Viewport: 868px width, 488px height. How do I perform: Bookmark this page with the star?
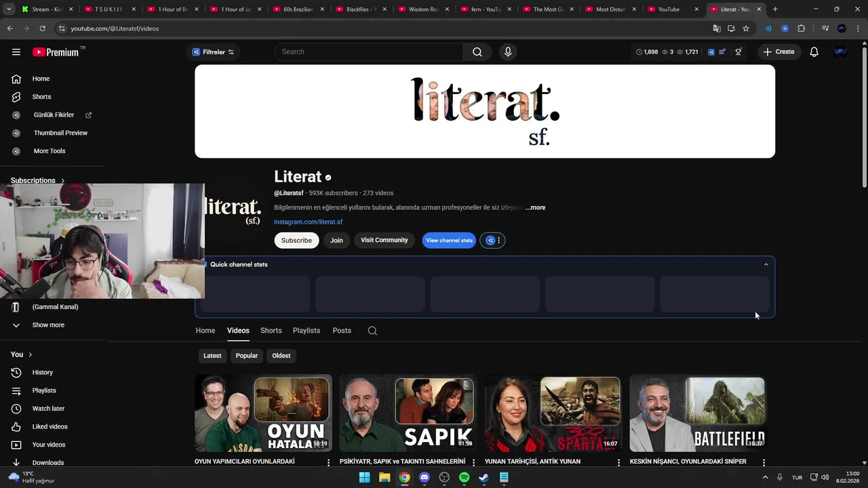coord(746,28)
